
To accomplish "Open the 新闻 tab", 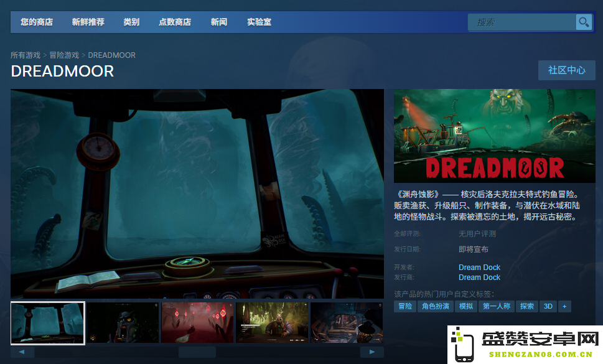I will pos(219,22).
